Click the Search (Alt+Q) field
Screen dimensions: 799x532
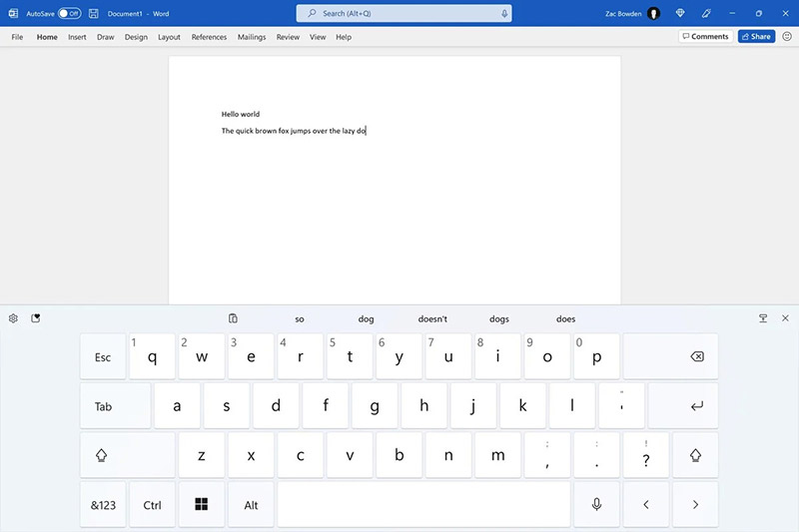coord(403,14)
